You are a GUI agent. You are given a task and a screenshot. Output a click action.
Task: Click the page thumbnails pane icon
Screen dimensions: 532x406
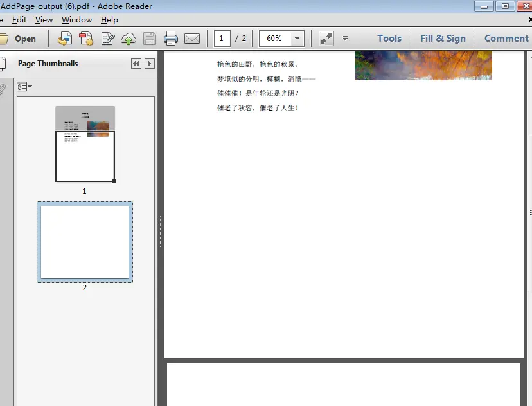tap(3, 64)
